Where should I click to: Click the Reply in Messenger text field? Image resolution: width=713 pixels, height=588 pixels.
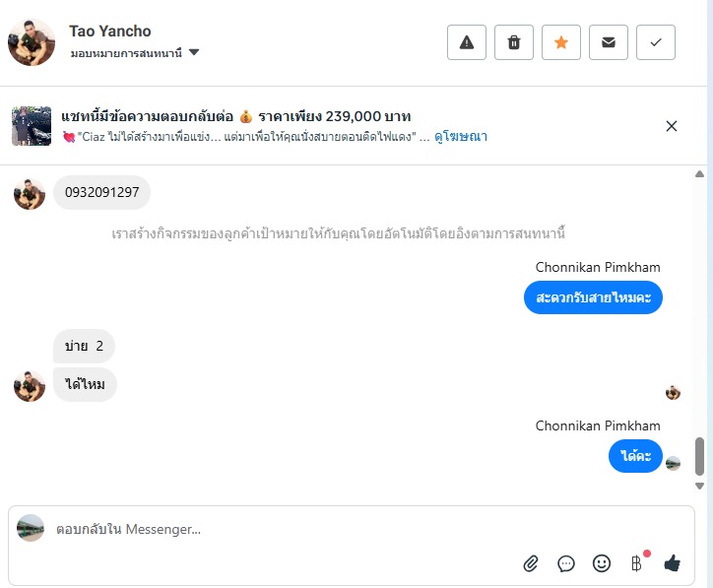pyautogui.click(x=276, y=529)
